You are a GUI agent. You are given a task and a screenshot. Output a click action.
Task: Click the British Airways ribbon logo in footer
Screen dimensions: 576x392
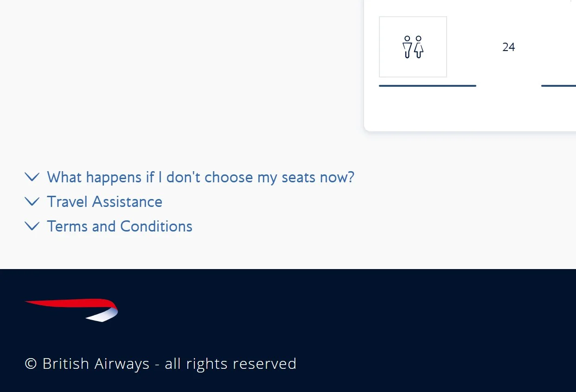[71, 310]
